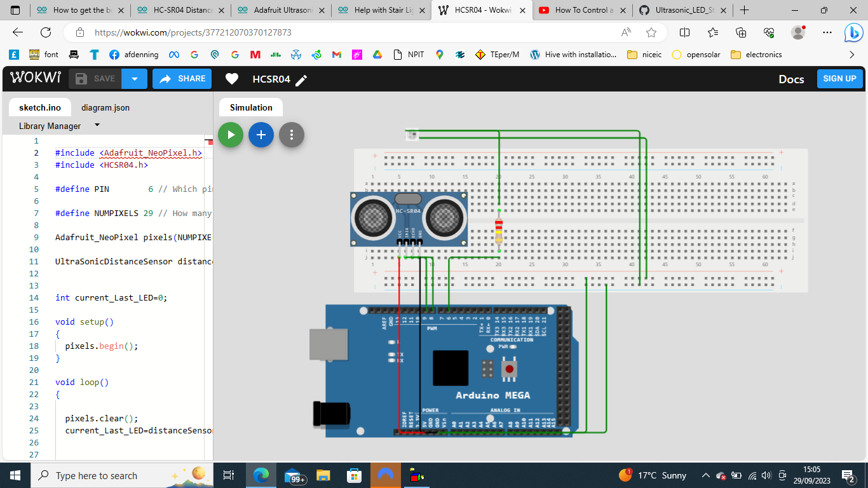Refresh the browser page
The height and width of the screenshot is (488, 868).
tap(46, 32)
